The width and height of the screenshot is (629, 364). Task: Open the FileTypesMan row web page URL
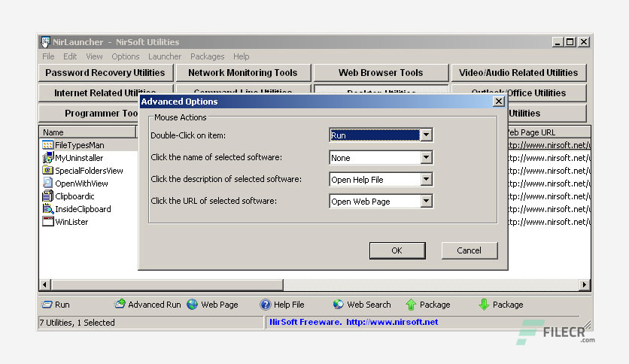[x=549, y=145]
